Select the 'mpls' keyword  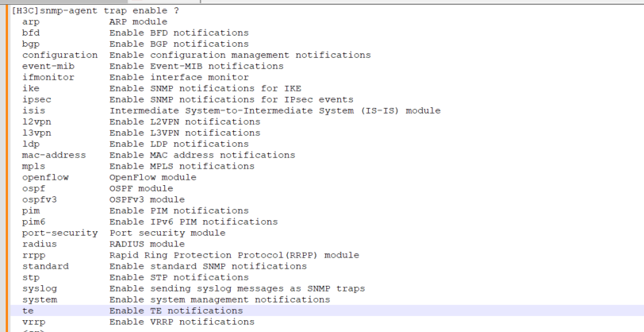pos(33,166)
